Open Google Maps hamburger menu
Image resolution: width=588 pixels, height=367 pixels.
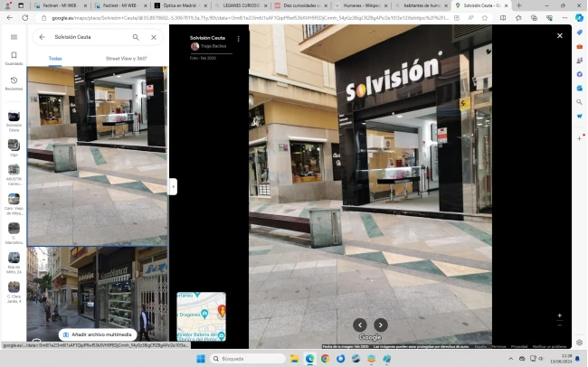click(14, 37)
